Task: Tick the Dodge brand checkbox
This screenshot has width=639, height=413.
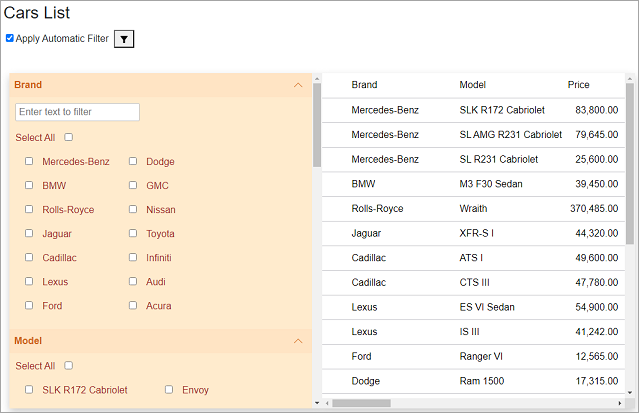Action: (x=133, y=161)
